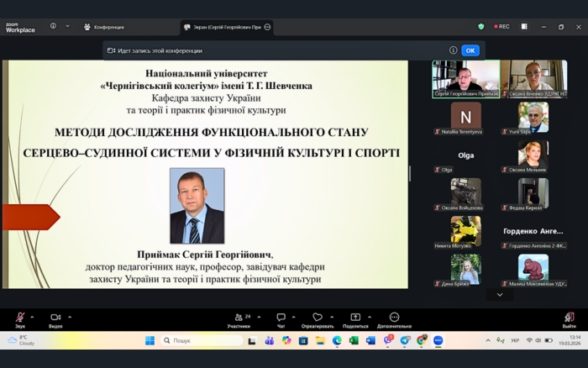Click the Поделиться share screen icon

click(x=355, y=318)
